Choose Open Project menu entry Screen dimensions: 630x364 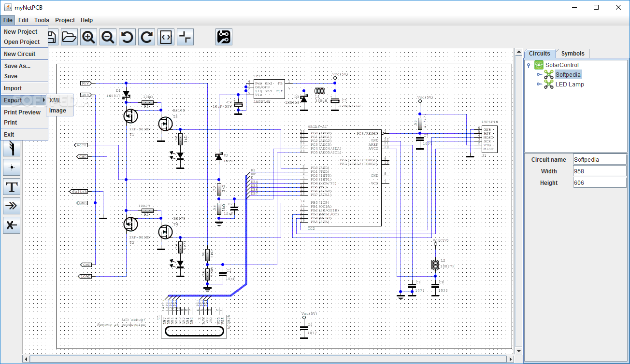[x=24, y=42]
